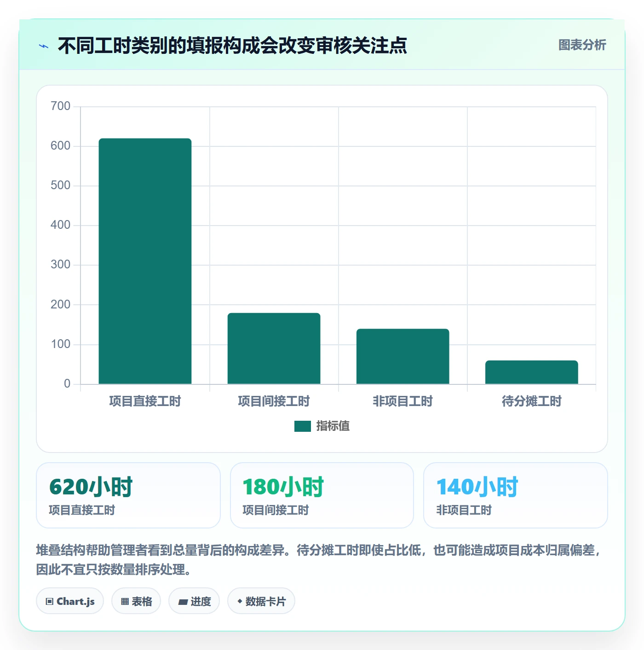Click the lightning bolt icon beside the title
This screenshot has width=644, height=650.
(44, 46)
